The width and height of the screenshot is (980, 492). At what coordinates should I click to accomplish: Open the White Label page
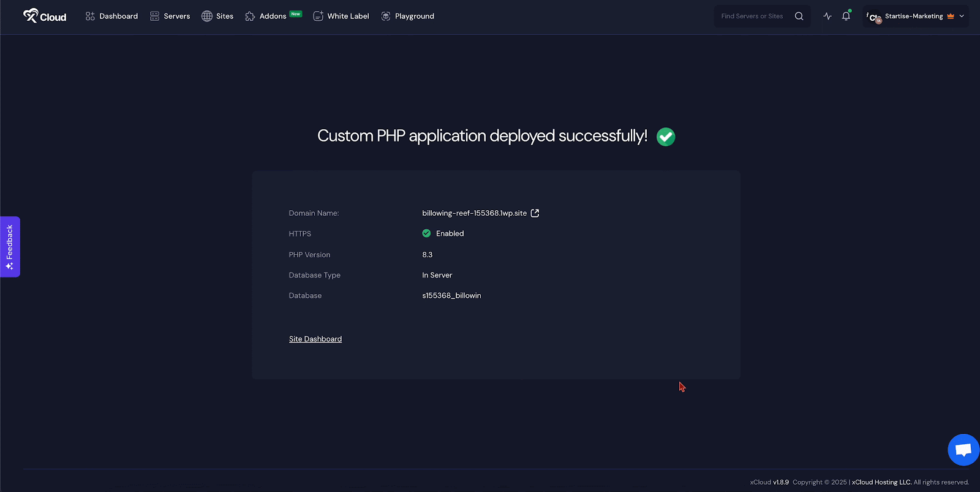[341, 16]
